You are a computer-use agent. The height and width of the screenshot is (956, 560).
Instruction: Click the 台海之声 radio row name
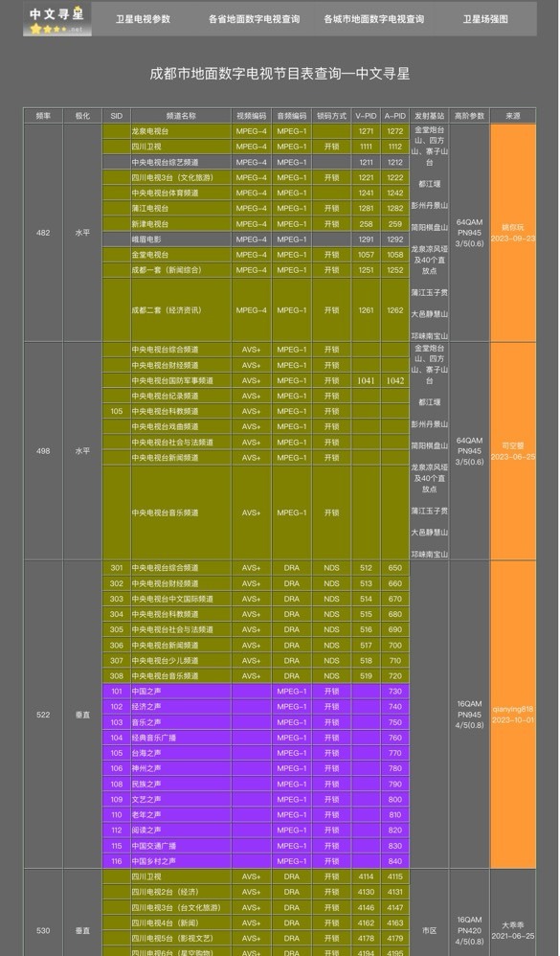pyautogui.click(x=146, y=753)
